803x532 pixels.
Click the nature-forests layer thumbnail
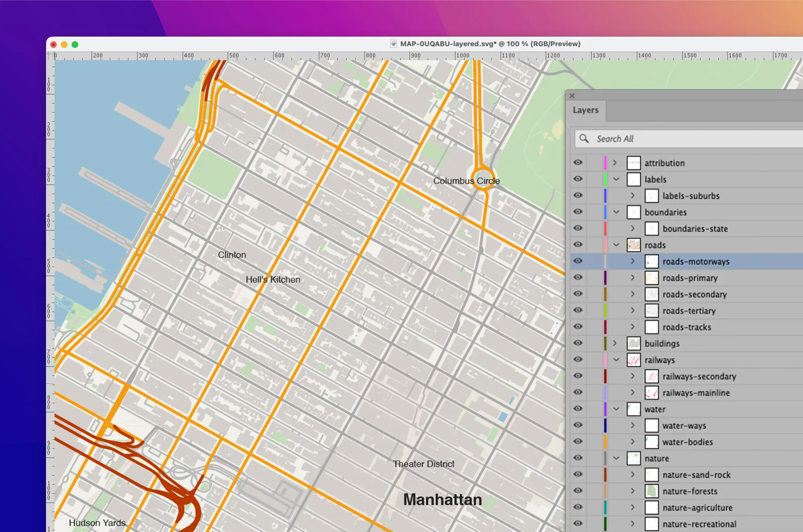(651, 491)
